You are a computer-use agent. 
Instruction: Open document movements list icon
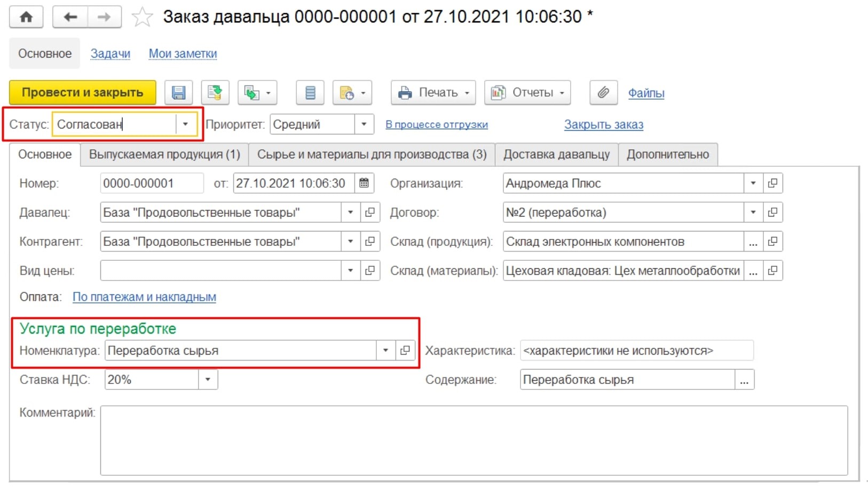[310, 93]
